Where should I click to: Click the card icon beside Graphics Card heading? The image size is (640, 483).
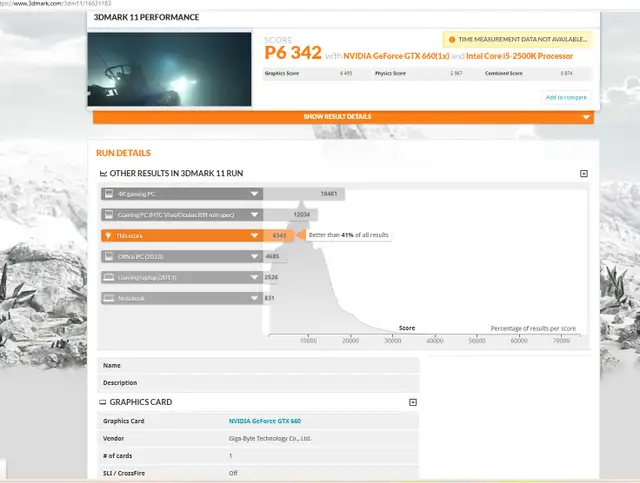pos(102,402)
